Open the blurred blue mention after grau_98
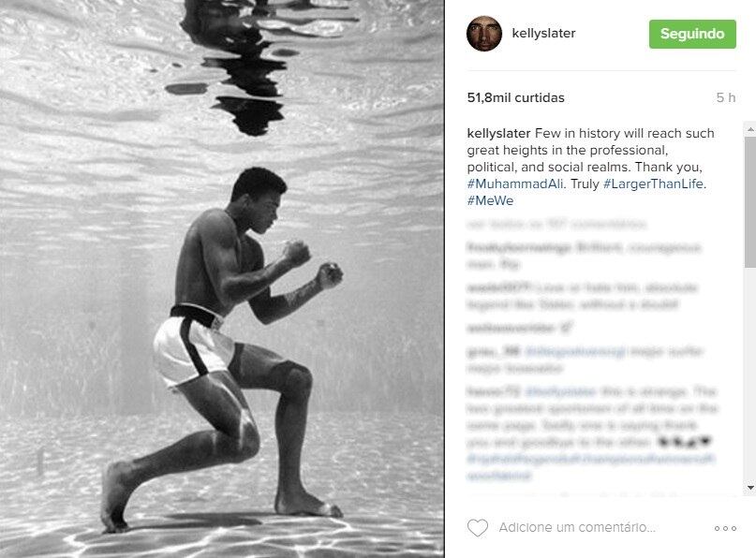 574,352
